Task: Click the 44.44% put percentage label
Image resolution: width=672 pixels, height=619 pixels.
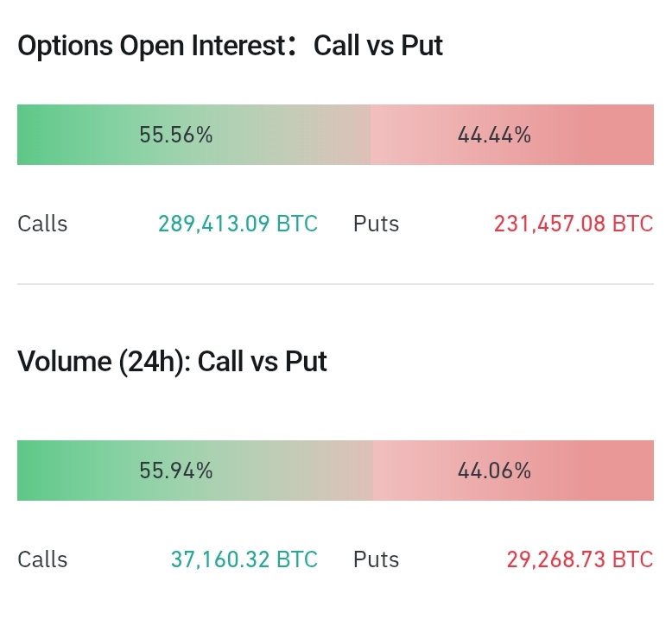Action: coord(494,135)
